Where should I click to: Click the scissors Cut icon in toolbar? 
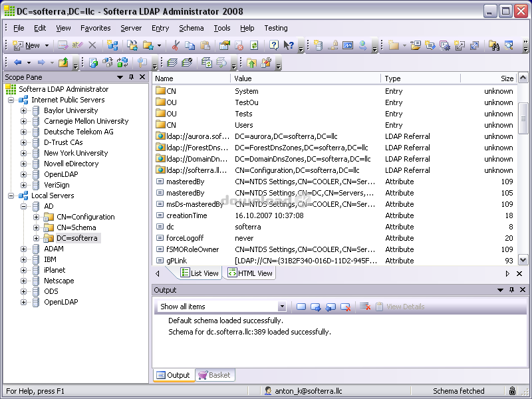point(176,45)
